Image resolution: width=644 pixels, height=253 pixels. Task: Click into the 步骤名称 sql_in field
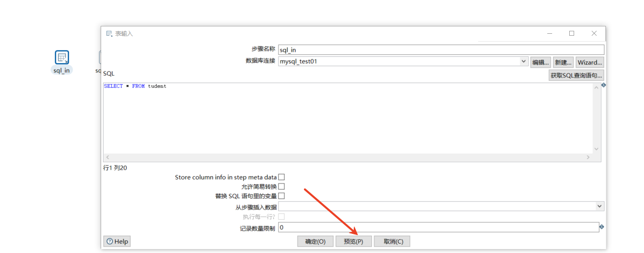tap(441, 49)
